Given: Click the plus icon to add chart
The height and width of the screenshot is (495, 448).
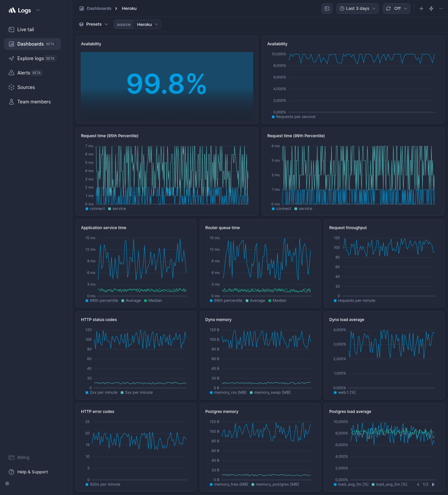Looking at the screenshot, I should [x=421, y=8].
